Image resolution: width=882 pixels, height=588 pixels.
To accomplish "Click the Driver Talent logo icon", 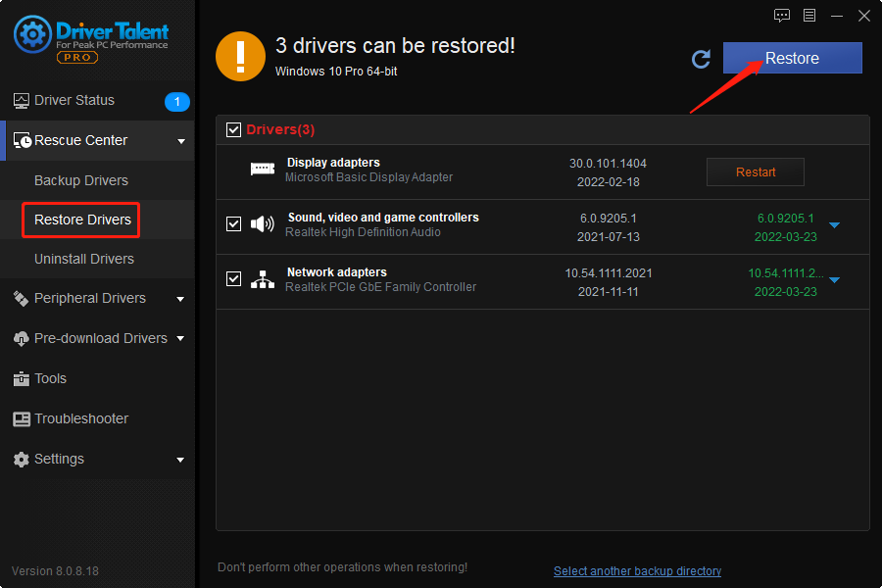I will [x=32, y=34].
